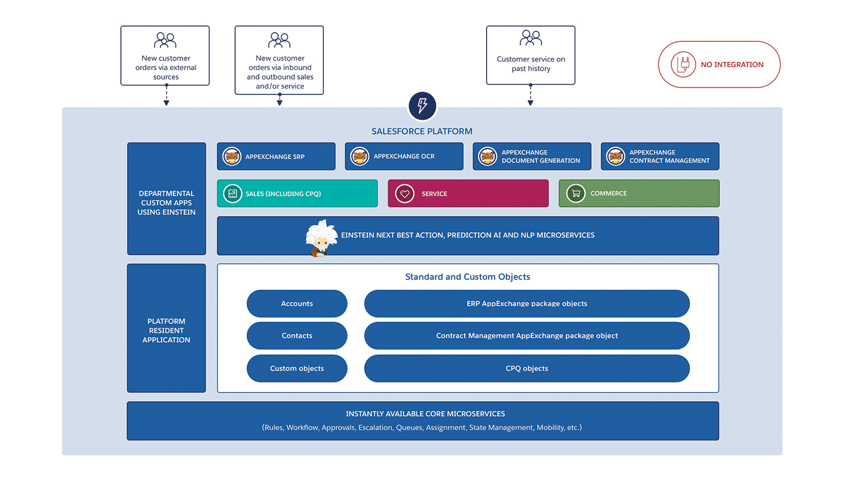
Task: Click Instantly Available Core Microservices heading
Action: pyautogui.click(x=425, y=414)
